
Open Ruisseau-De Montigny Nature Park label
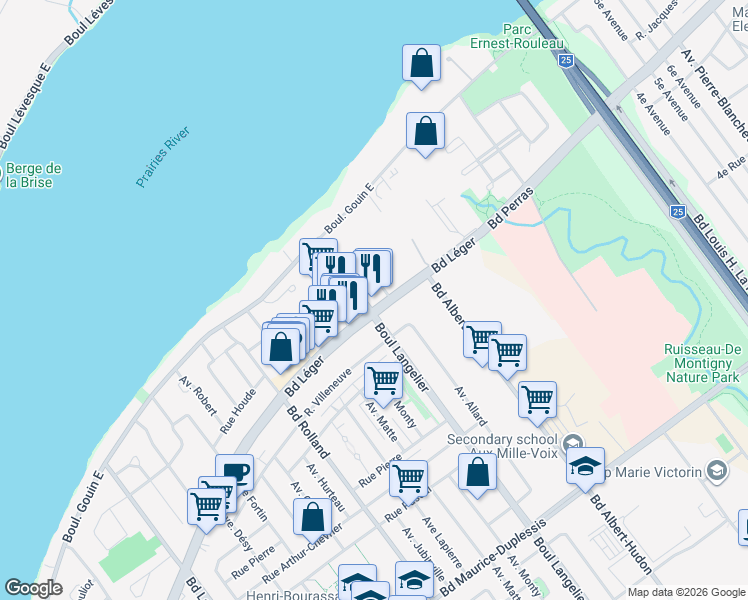pyautogui.click(x=703, y=363)
